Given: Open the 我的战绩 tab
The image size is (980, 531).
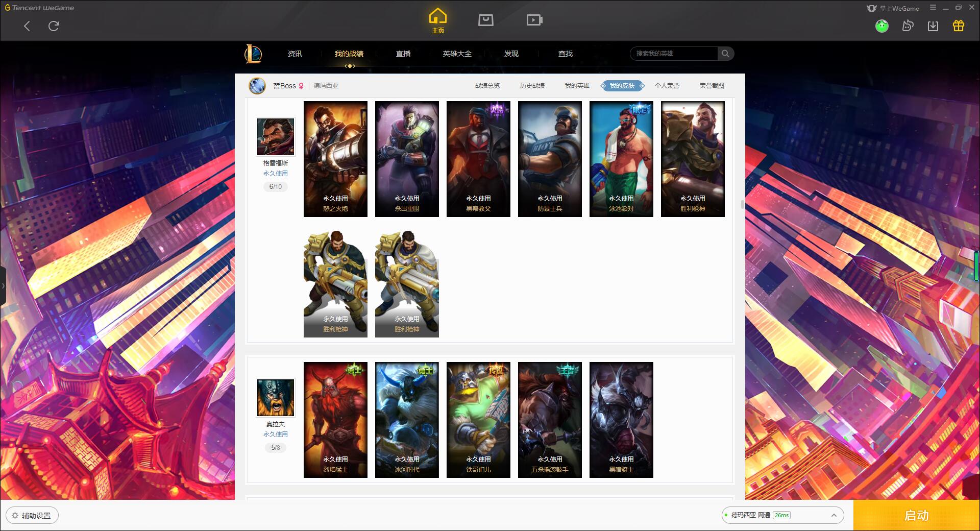Looking at the screenshot, I should pos(349,54).
